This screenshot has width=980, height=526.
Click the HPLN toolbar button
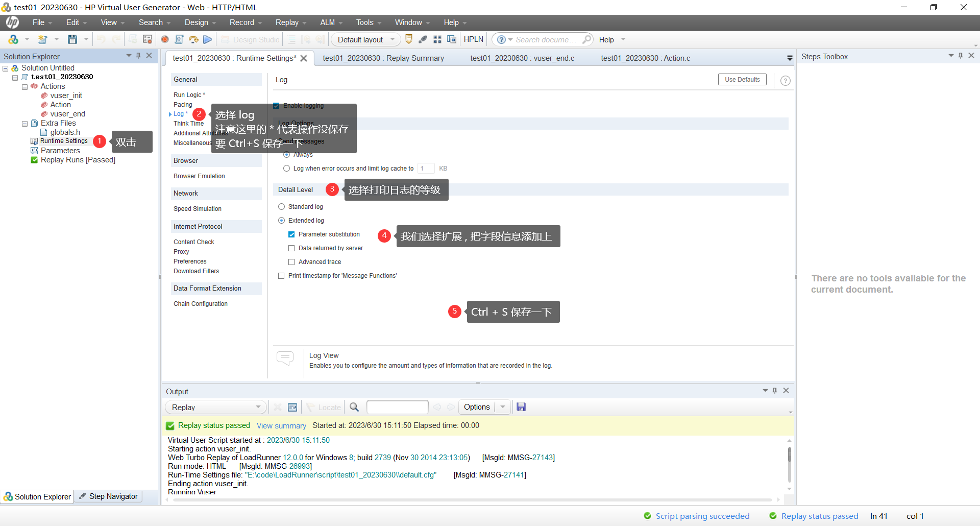(x=473, y=39)
